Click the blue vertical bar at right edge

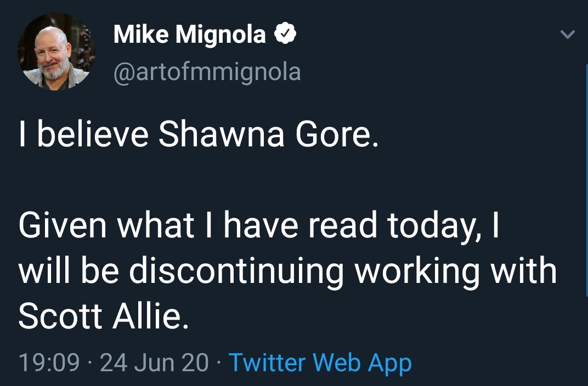(x=586, y=180)
